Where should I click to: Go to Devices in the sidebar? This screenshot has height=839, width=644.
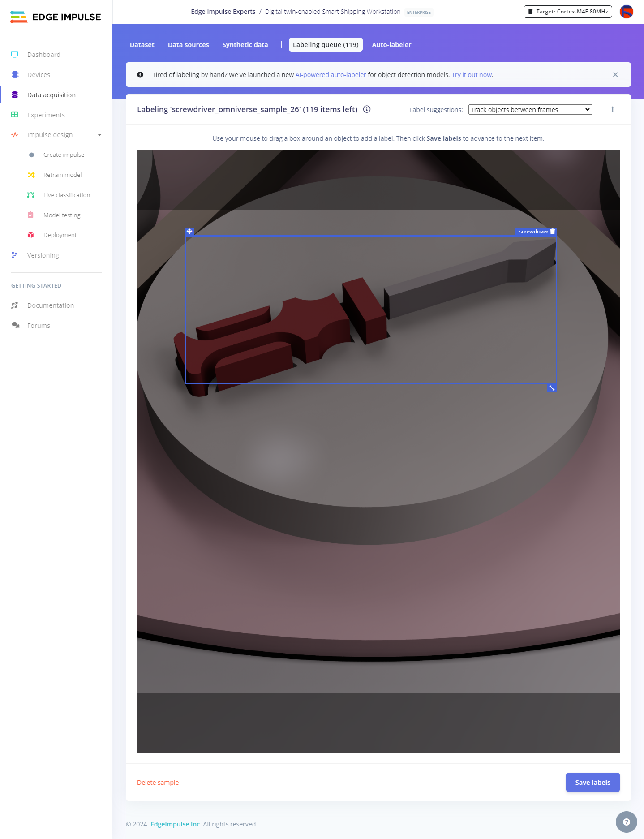pyautogui.click(x=39, y=75)
